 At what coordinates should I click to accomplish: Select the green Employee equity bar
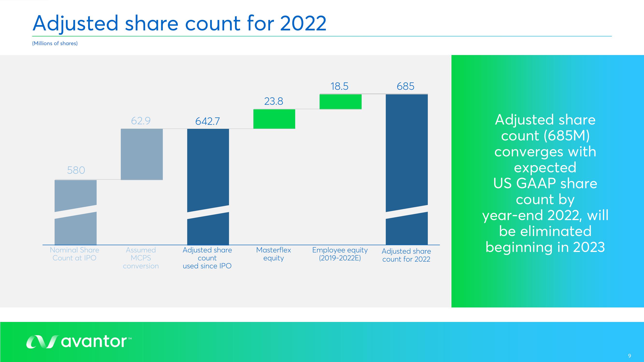[x=341, y=102]
